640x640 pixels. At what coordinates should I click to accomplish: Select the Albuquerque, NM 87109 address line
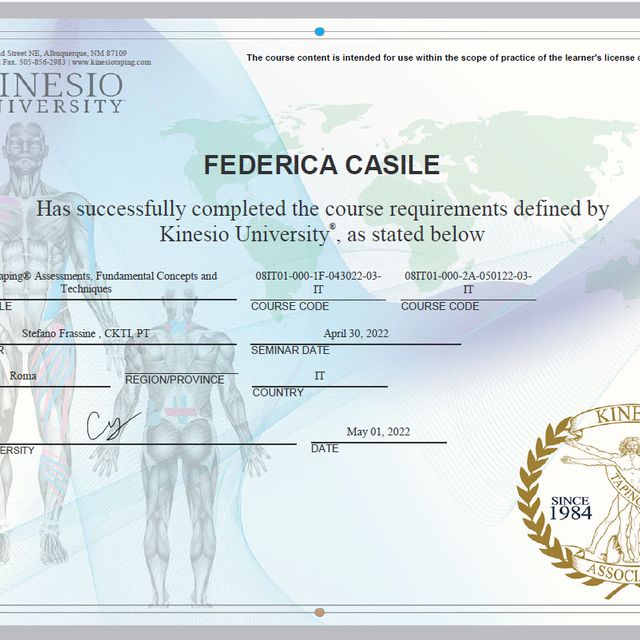coord(63,53)
